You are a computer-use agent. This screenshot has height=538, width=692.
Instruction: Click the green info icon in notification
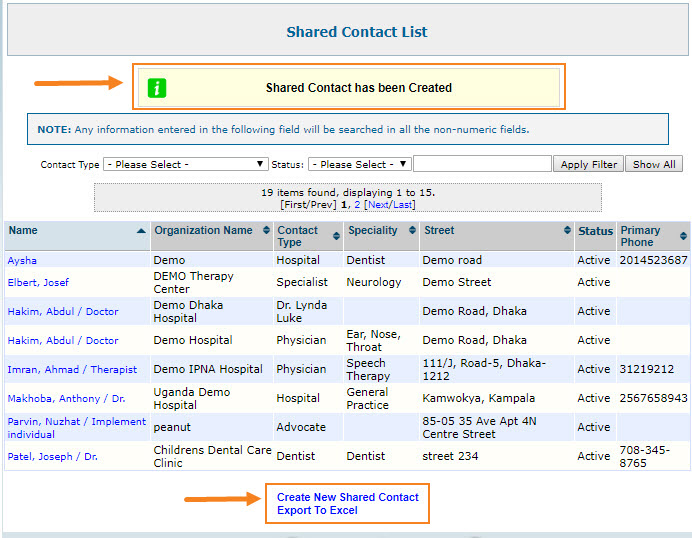coord(157,88)
